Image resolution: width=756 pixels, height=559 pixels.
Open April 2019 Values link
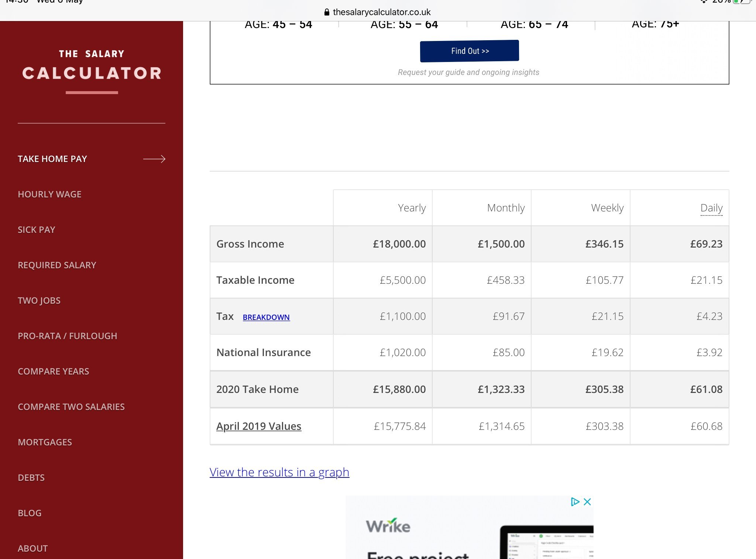(258, 426)
